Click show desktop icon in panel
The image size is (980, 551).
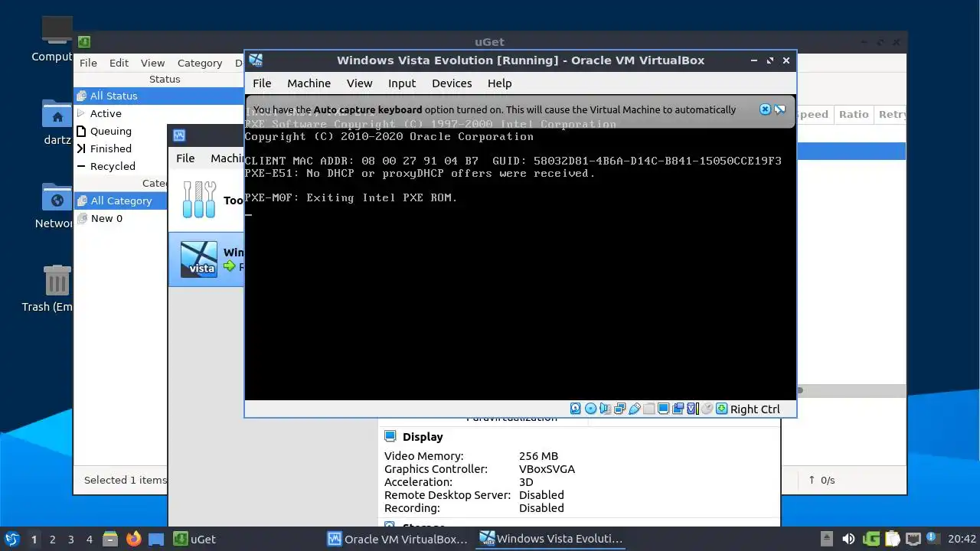pyautogui.click(x=156, y=539)
